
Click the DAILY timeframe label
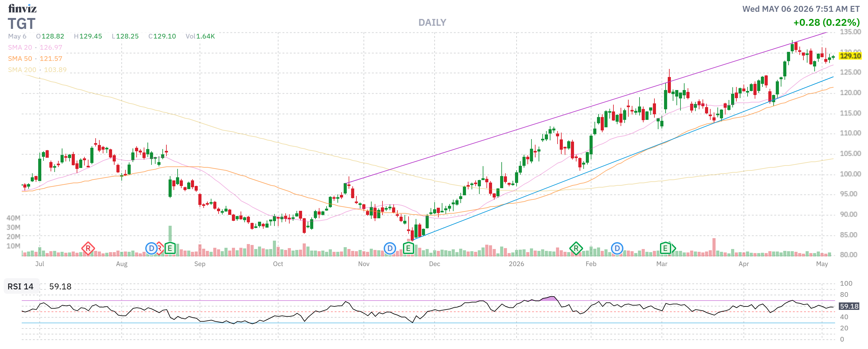[432, 23]
